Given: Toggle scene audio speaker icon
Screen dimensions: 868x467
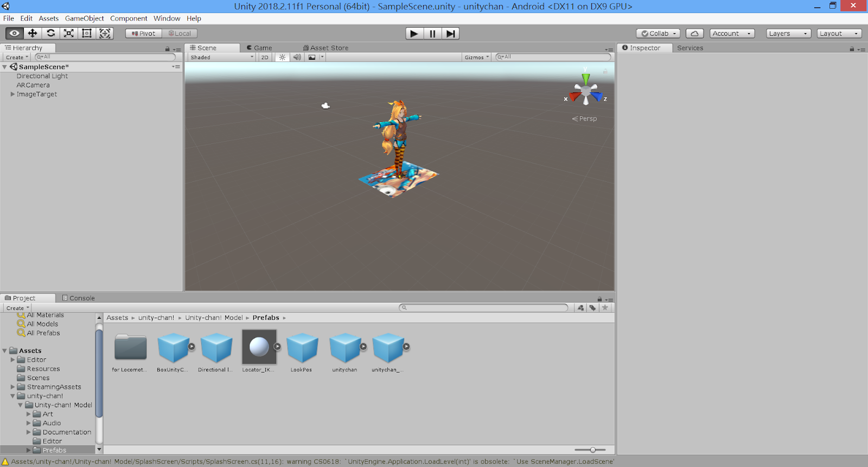Looking at the screenshot, I should tap(297, 57).
